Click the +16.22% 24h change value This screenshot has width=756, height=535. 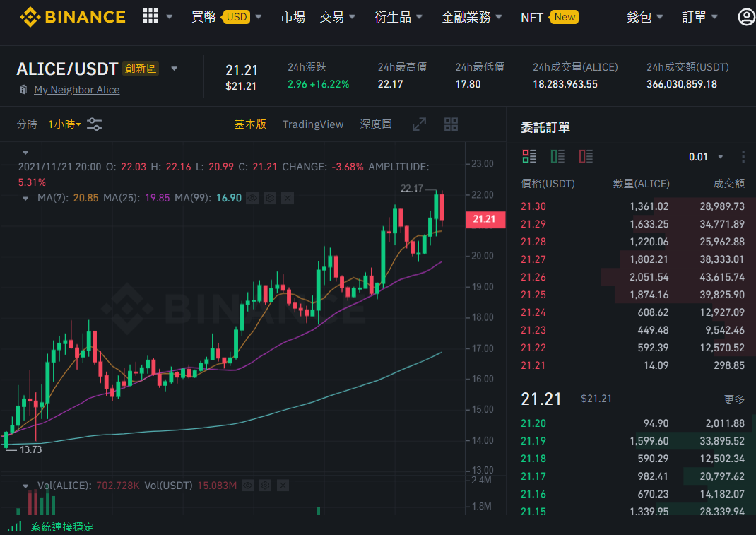pyautogui.click(x=329, y=84)
